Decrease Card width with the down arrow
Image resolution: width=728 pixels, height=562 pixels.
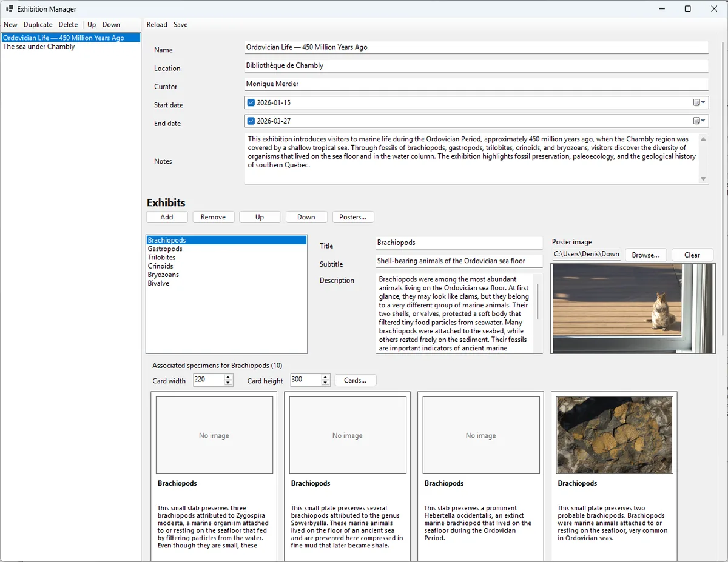(x=228, y=383)
